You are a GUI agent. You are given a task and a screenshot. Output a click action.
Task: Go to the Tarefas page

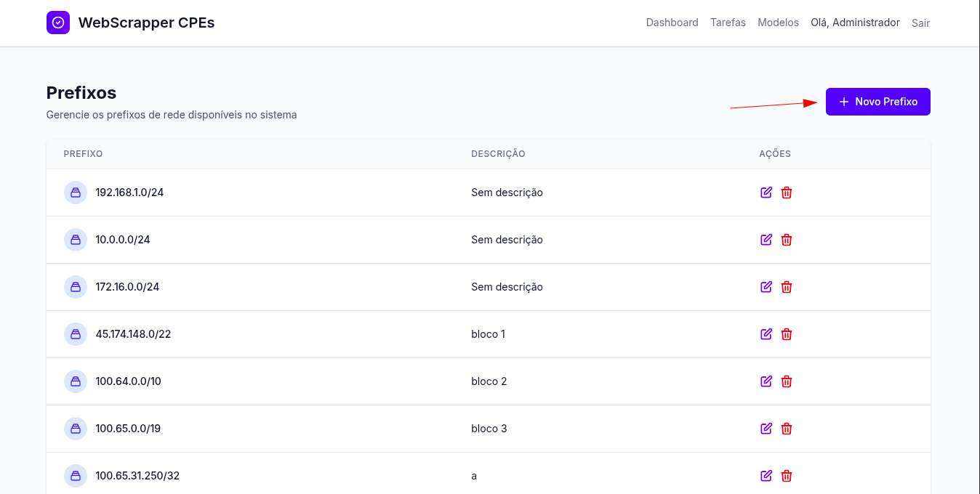coord(728,23)
